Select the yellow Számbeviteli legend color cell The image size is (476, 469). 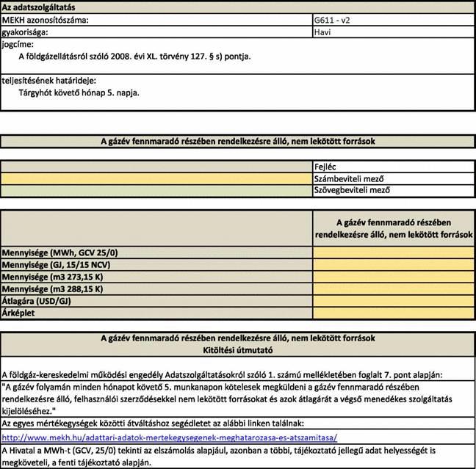[156, 178]
